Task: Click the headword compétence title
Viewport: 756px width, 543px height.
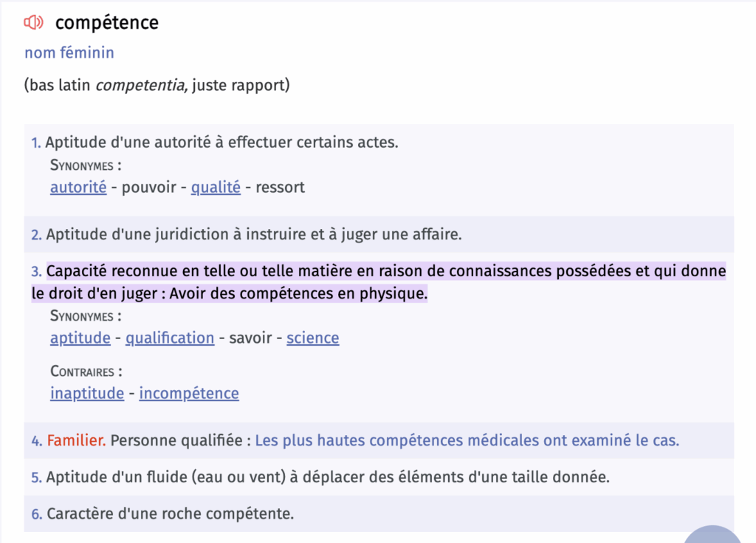Action: [107, 23]
